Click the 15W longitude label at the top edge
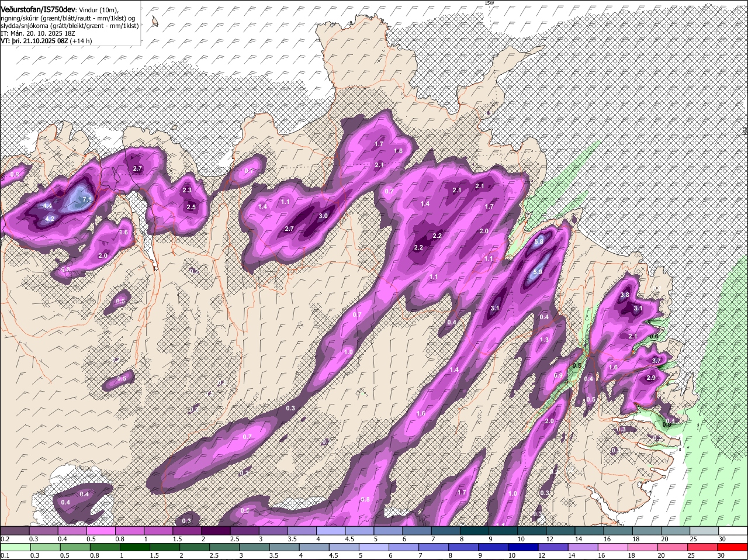 489,3
